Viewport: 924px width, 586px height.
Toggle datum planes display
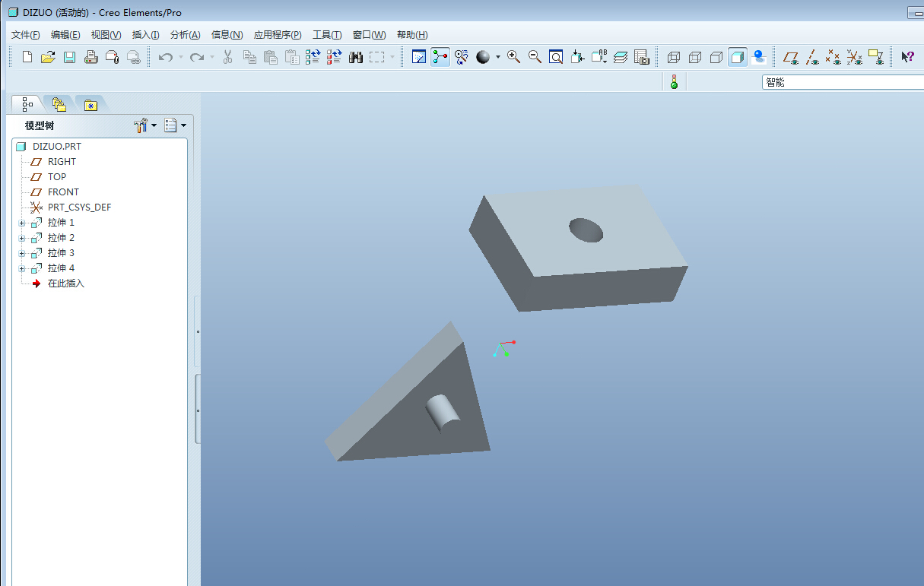(x=792, y=57)
